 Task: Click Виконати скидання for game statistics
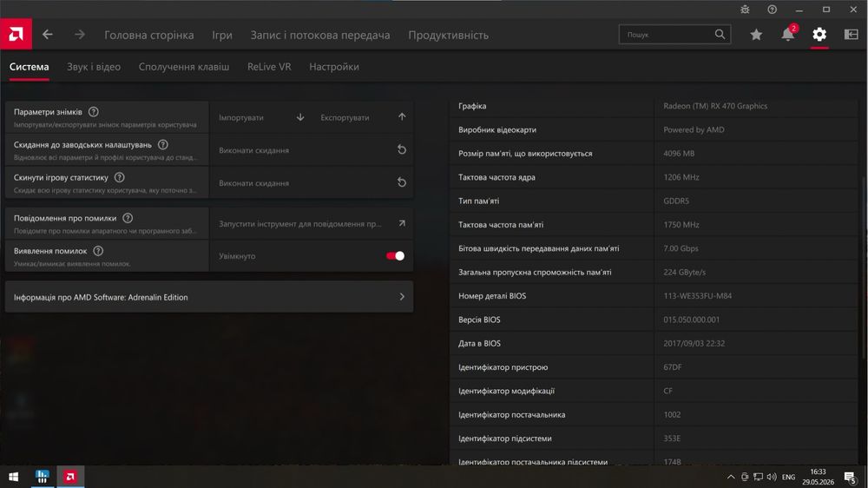point(311,183)
